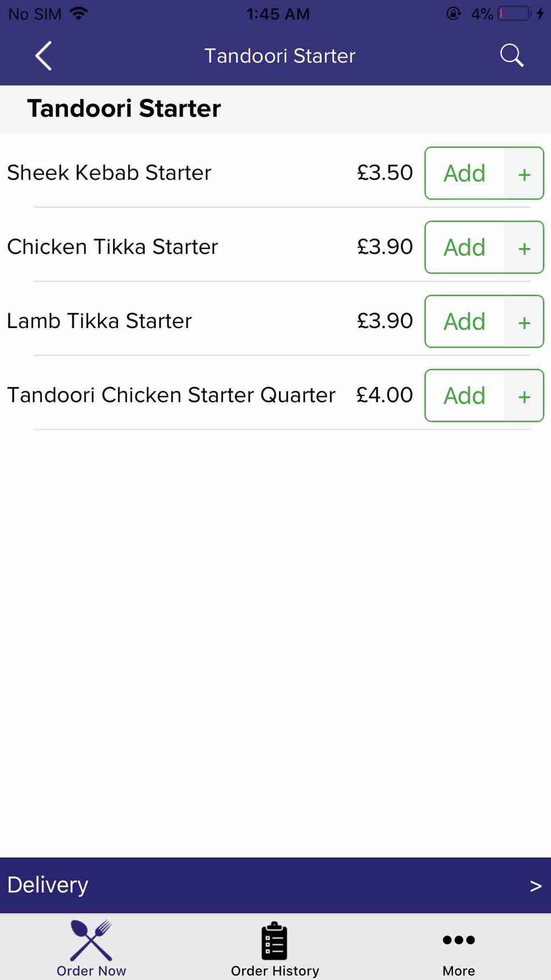Switch to the Order History tab label
This screenshot has height=980, width=551.
pos(275,971)
